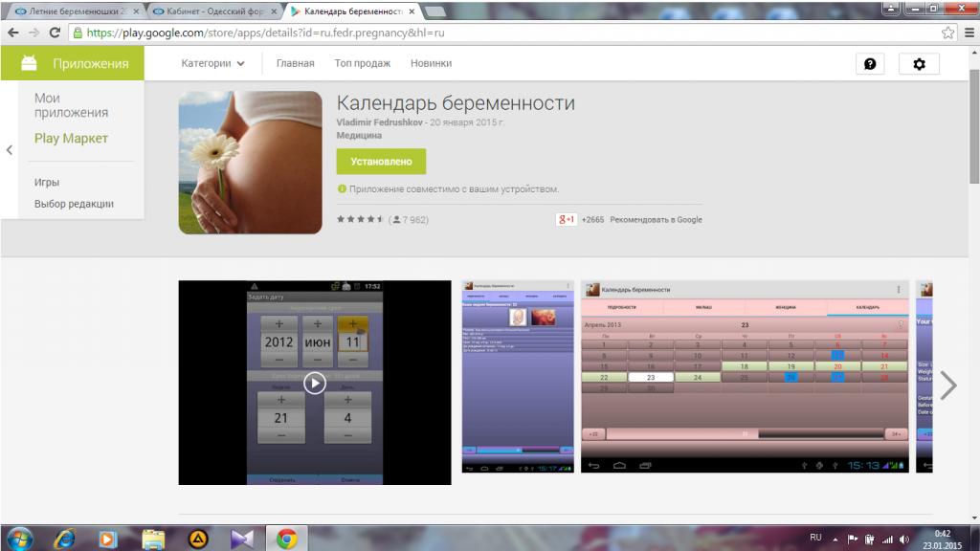Open the Топ продаж menu item
Screen dimensions: 980x551
point(362,64)
